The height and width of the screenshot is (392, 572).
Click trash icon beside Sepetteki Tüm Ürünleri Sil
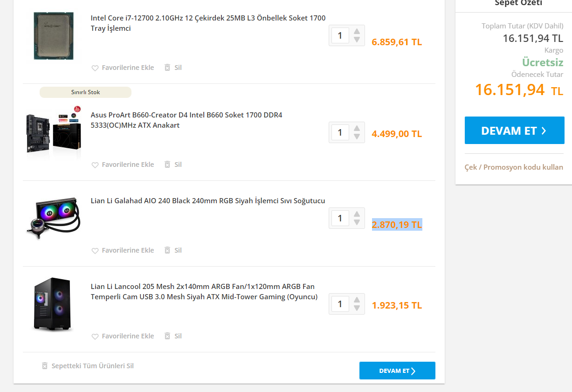coord(45,366)
